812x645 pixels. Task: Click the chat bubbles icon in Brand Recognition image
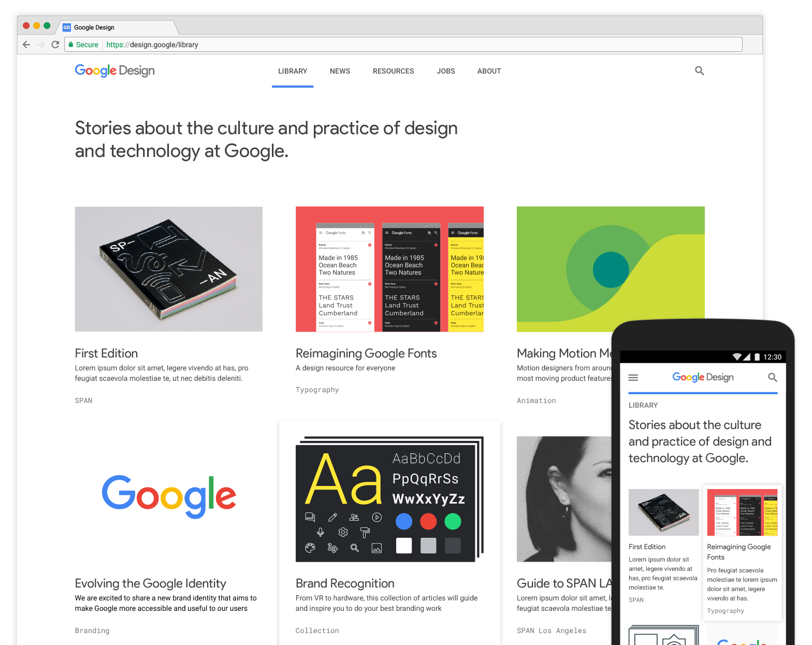(310, 517)
